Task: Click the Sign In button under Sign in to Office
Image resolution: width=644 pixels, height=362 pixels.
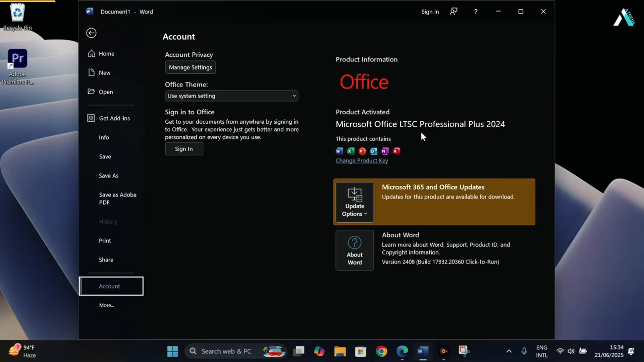Action: [184, 149]
